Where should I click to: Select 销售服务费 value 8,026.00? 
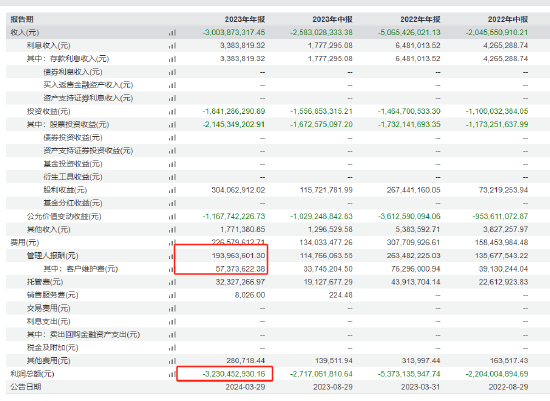tap(250, 295)
